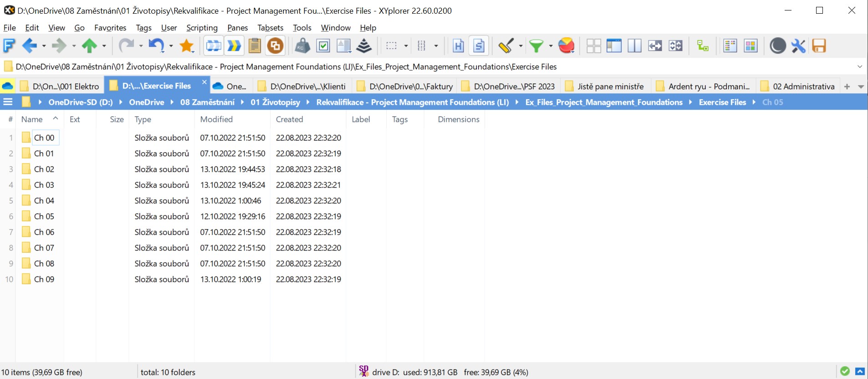868x379 pixels.
Task: Open color filters via paintbrush icon
Action: 506,46
